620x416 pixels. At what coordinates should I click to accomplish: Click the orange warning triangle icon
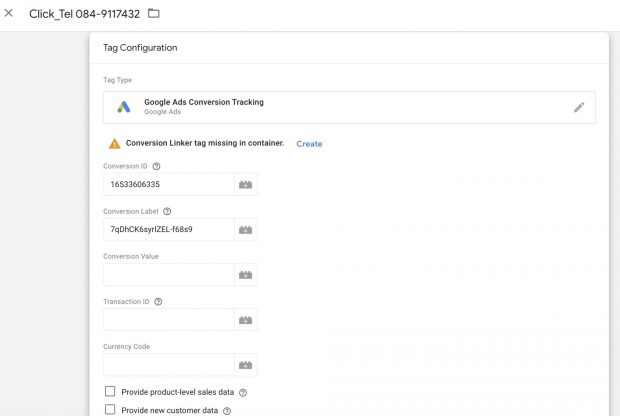(x=115, y=144)
